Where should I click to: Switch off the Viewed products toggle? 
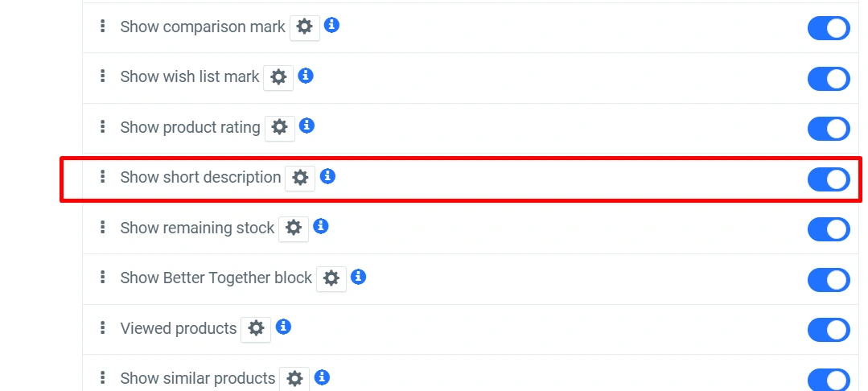pyautogui.click(x=829, y=330)
